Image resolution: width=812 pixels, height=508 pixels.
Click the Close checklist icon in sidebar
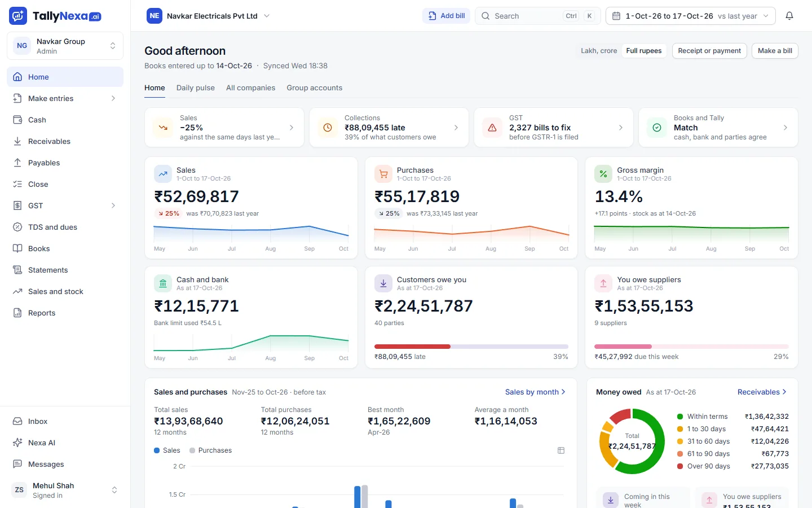tap(17, 184)
